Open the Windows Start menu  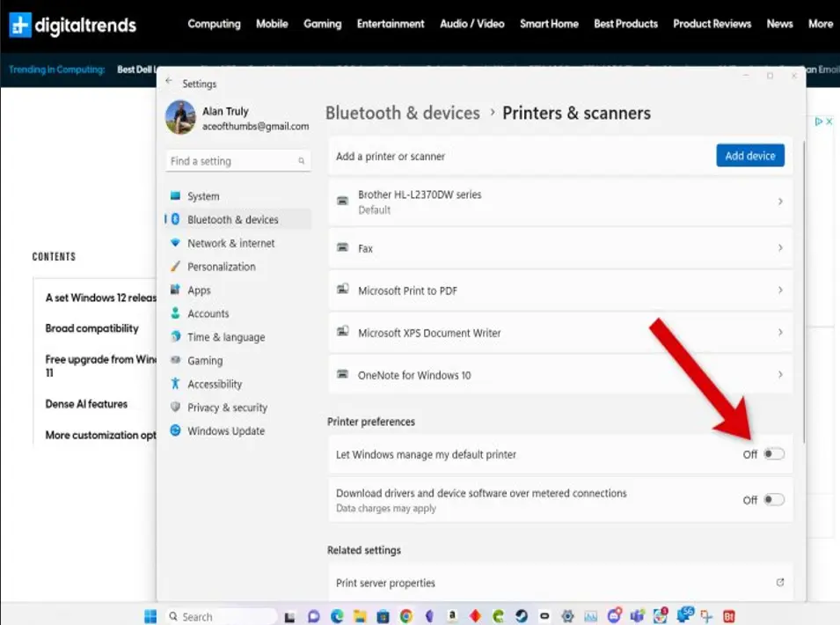(x=150, y=616)
